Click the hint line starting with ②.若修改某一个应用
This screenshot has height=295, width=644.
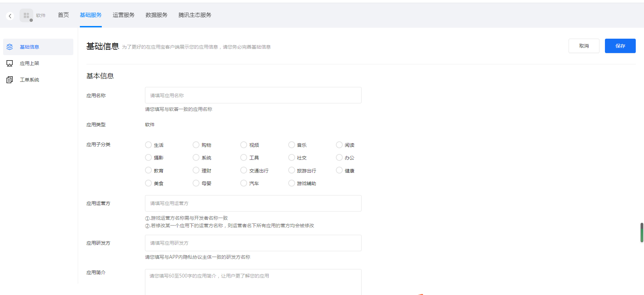pos(230,226)
